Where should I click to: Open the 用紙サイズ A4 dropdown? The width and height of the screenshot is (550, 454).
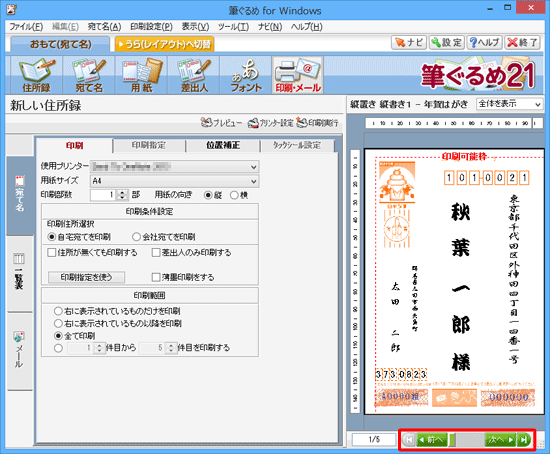click(x=175, y=181)
